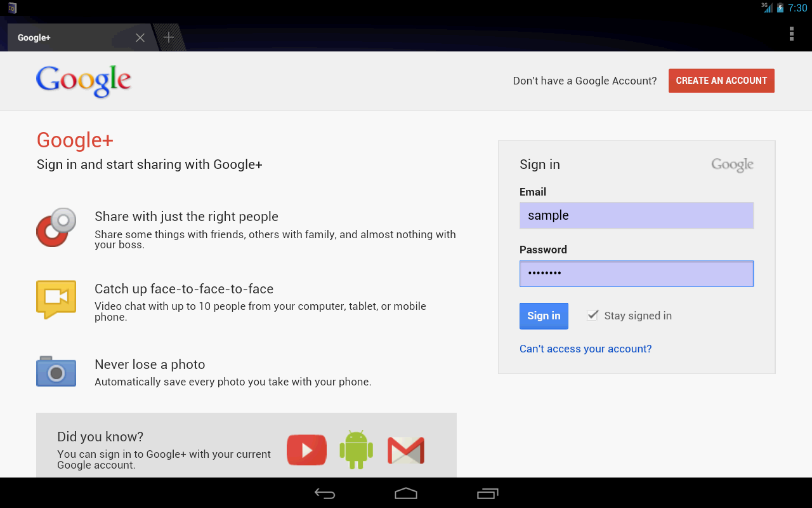Tap the recent apps button

487,493
